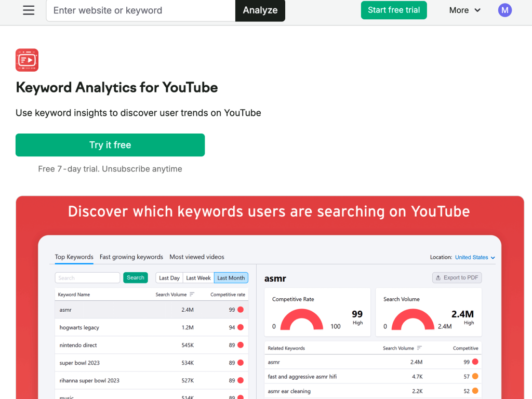Expand the More dropdown
The width and height of the screenshot is (532, 399).
coord(464,10)
